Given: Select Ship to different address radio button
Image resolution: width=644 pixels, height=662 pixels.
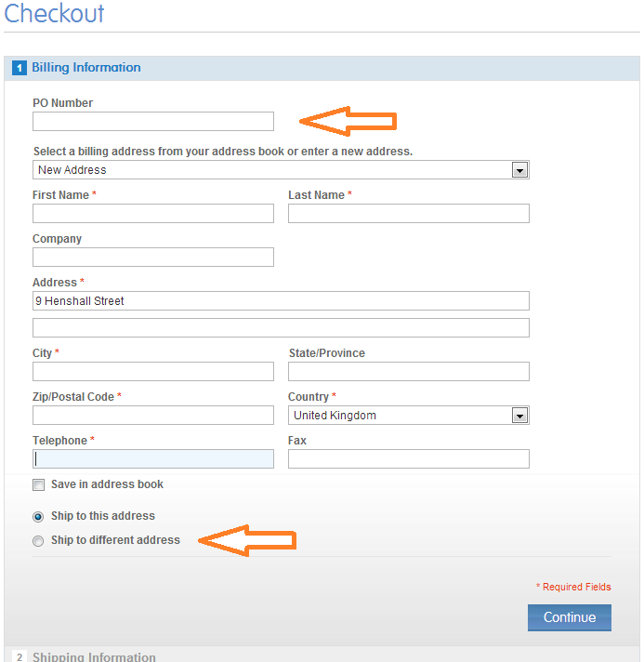Looking at the screenshot, I should (x=38, y=541).
